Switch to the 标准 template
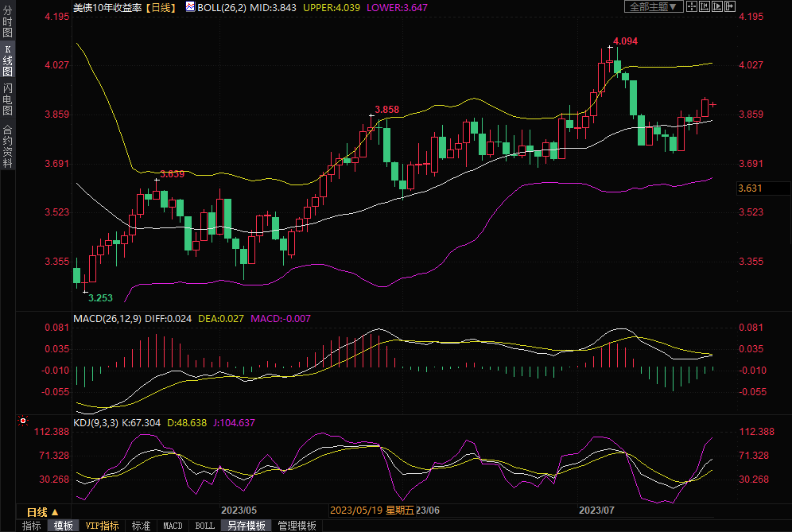Image resolution: width=792 pixels, height=532 pixels. pyautogui.click(x=141, y=526)
